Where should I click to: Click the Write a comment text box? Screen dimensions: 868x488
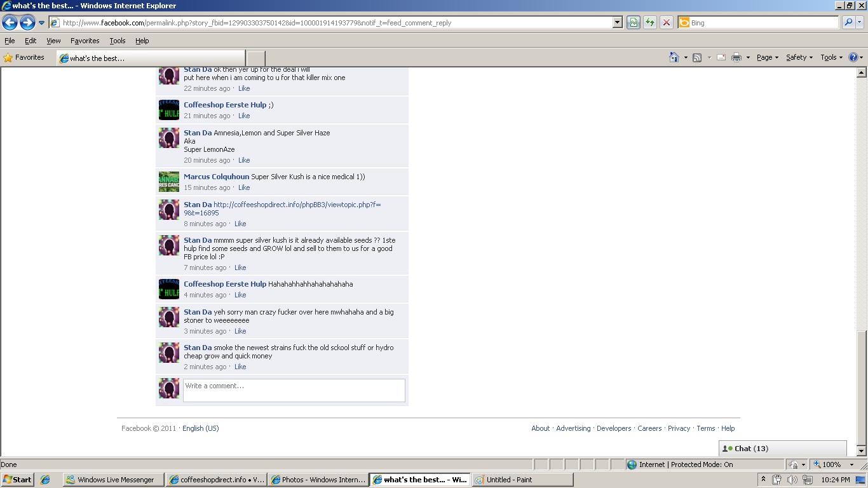pyautogui.click(x=294, y=390)
